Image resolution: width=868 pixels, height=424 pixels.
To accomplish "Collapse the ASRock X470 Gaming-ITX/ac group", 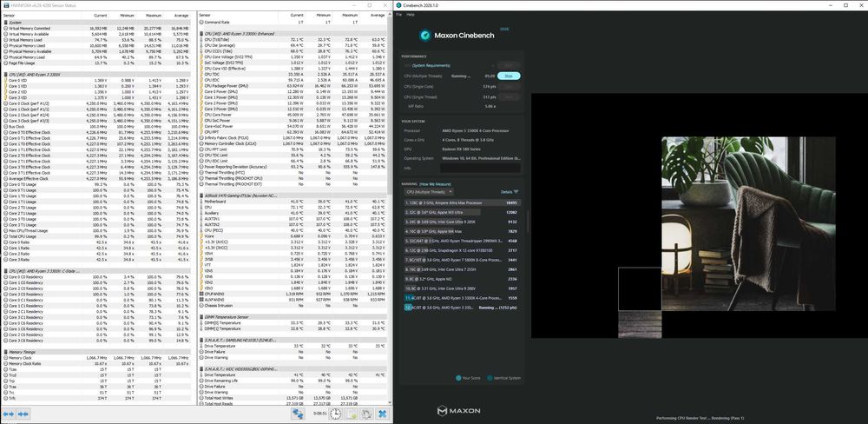I will click(x=293, y=195).
